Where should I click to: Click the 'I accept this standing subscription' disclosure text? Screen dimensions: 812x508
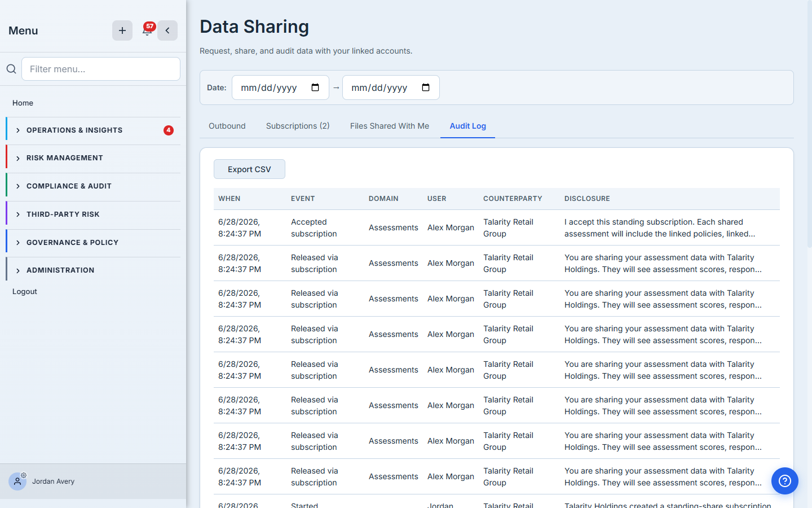point(660,227)
